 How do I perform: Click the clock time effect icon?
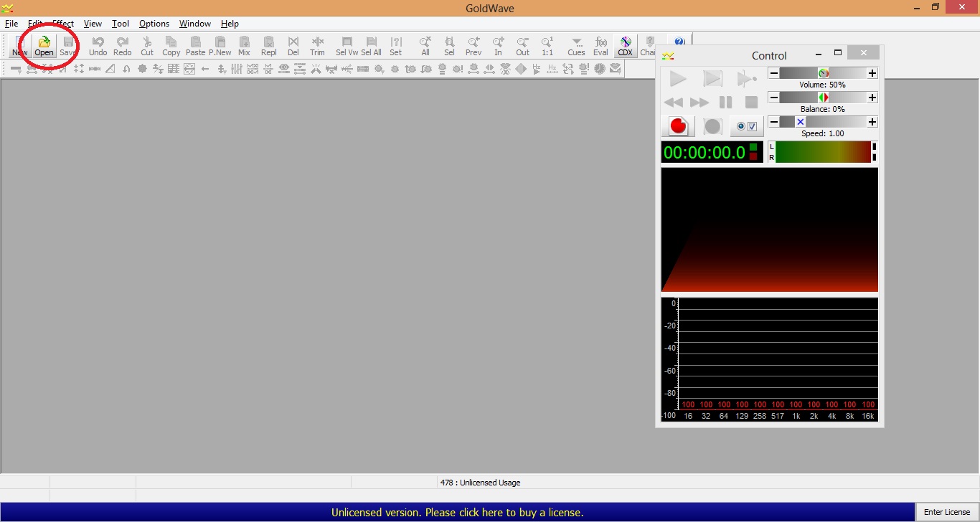[x=599, y=69]
